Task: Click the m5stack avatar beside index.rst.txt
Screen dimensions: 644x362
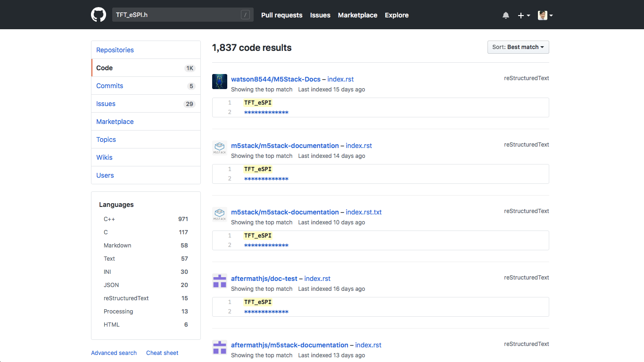Action: pyautogui.click(x=220, y=214)
